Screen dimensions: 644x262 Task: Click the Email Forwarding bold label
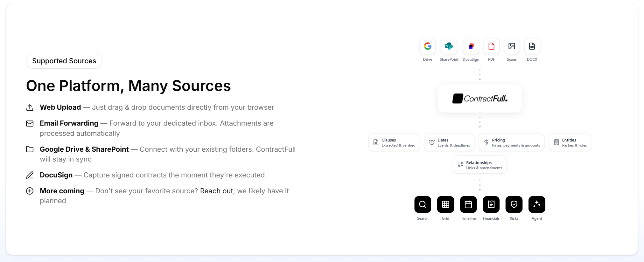click(69, 123)
